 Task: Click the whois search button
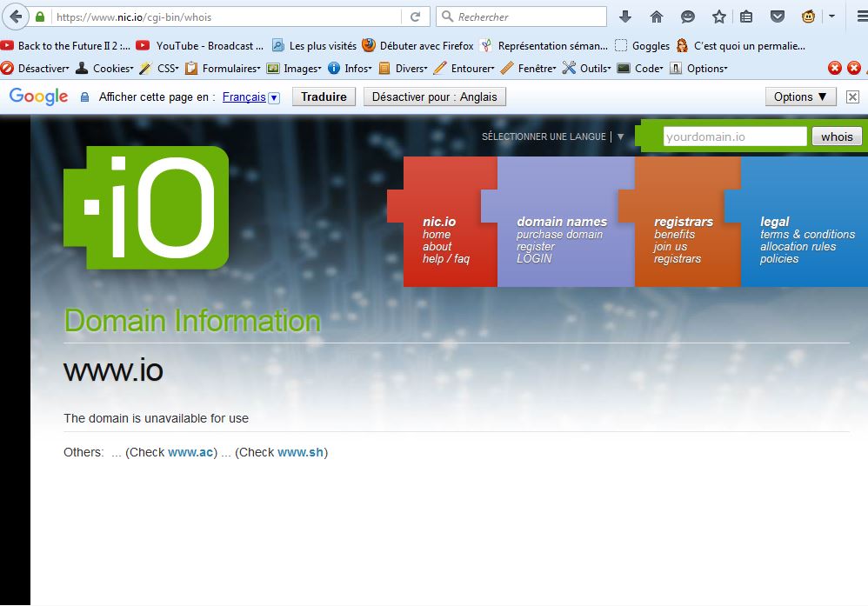click(x=837, y=137)
